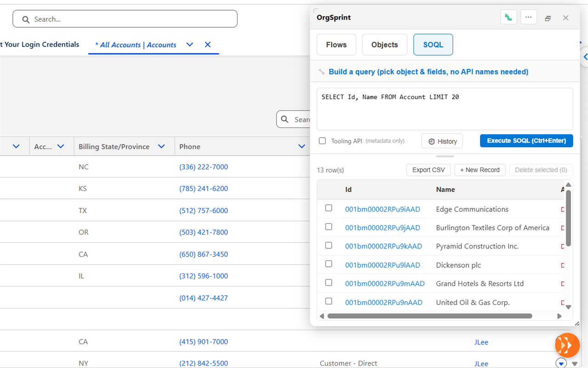Click Execute SOQL button
The image size is (588, 368).
pyautogui.click(x=526, y=141)
